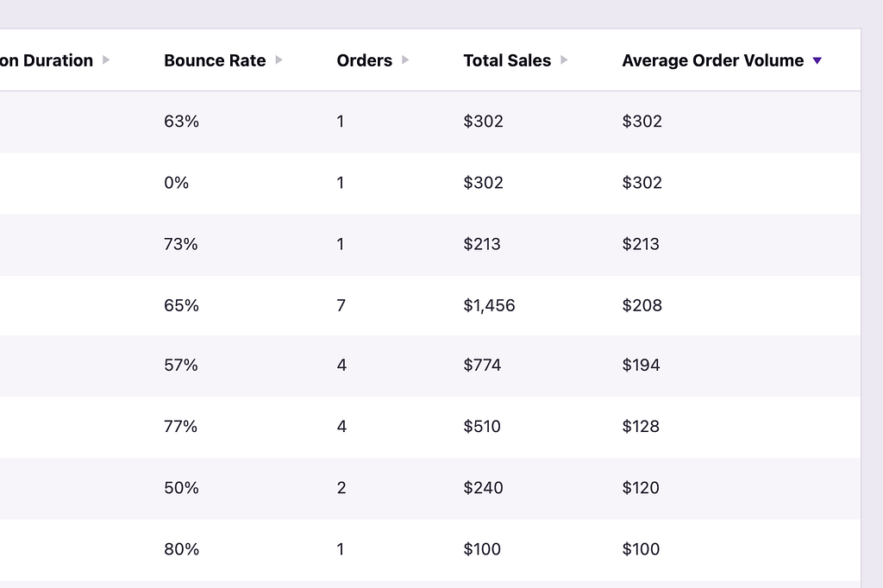Click the 0% bounce rate cell
Viewport: 883px width, 588px height.
pos(176,183)
